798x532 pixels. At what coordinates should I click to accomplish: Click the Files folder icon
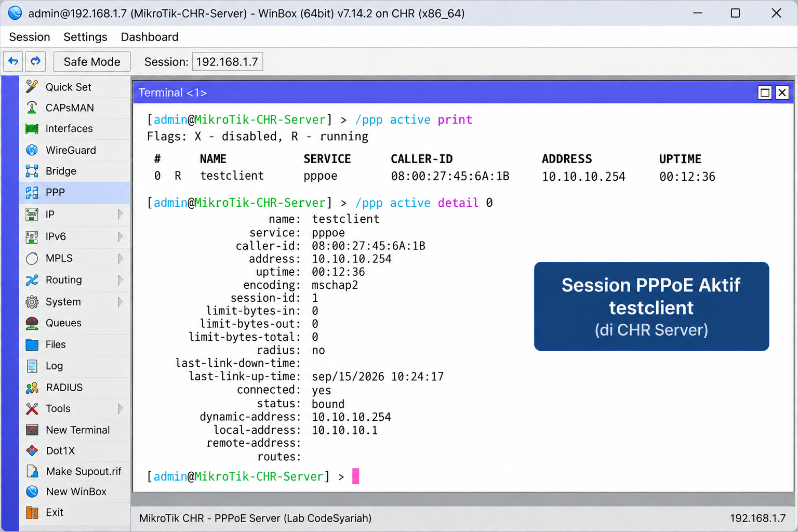tap(32, 344)
